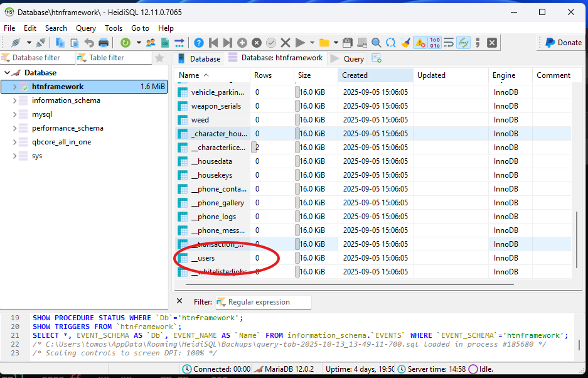Open a new query tab icon
588x378 pixels.
click(x=377, y=58)
